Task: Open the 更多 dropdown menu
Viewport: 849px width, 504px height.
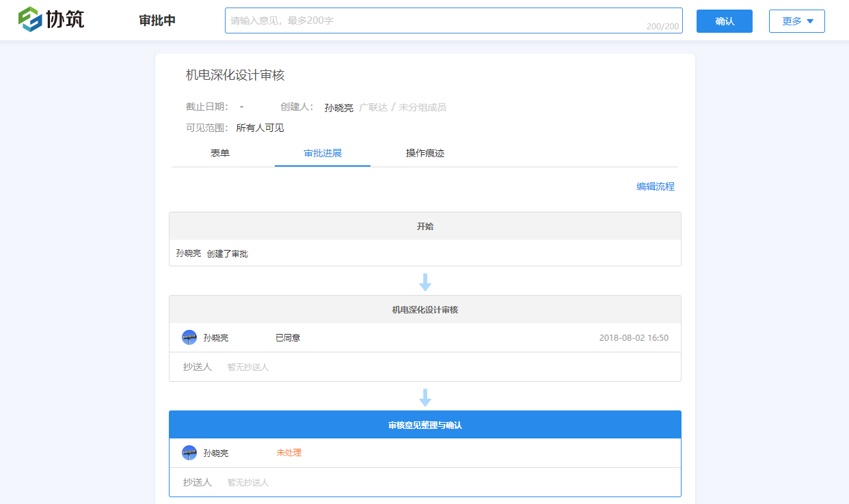Action: click(796, 20)
